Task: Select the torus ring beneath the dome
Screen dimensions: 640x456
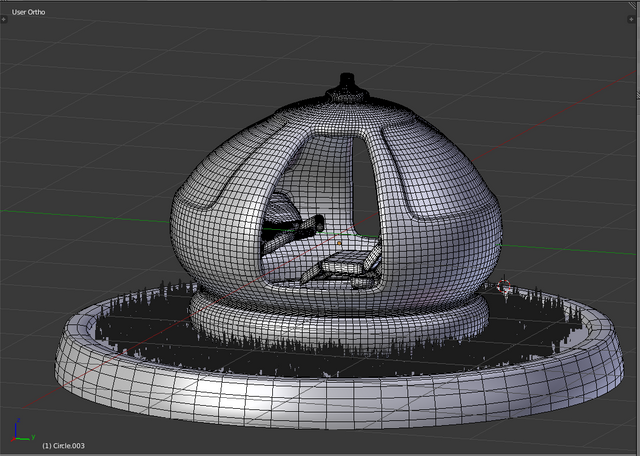Action: click(339, 327)
